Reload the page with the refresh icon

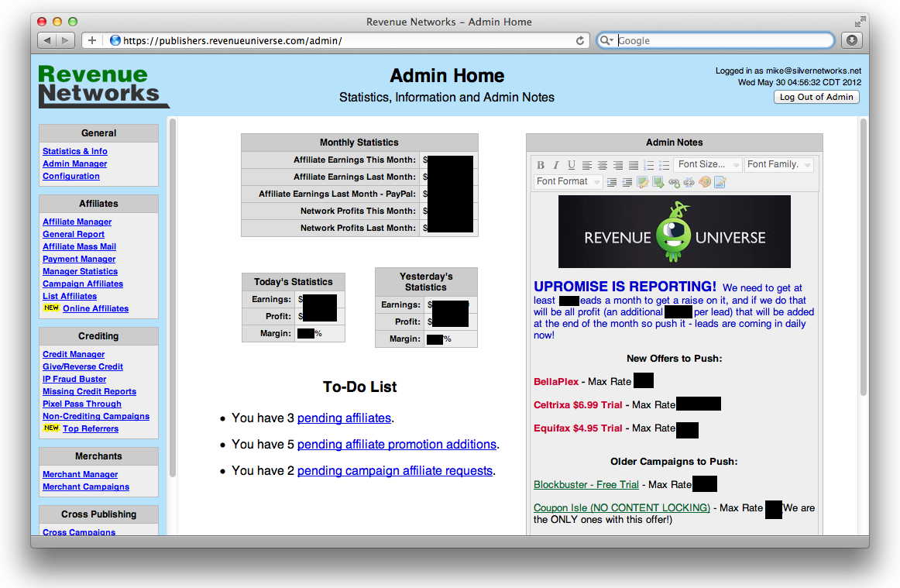click(580, 40)
